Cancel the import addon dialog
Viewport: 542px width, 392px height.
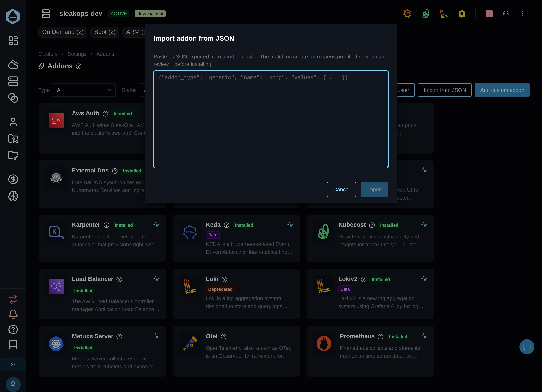tap(341, 189)
